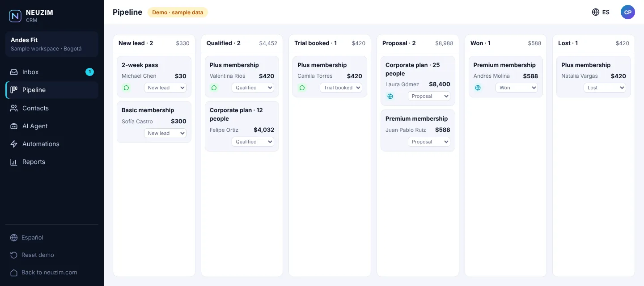This screenshot has width=644, height=286.
Task: Open the 2-week pass deal card
Action: coord(154,76)
